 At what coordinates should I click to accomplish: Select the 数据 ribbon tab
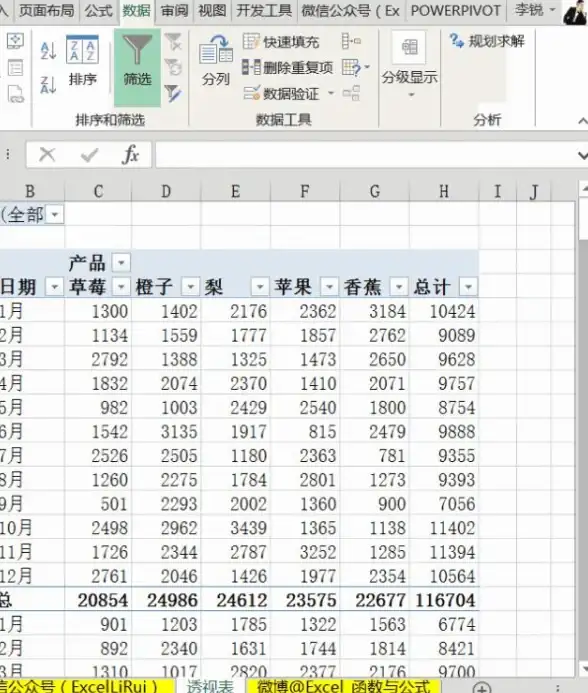tap(137, 10)
